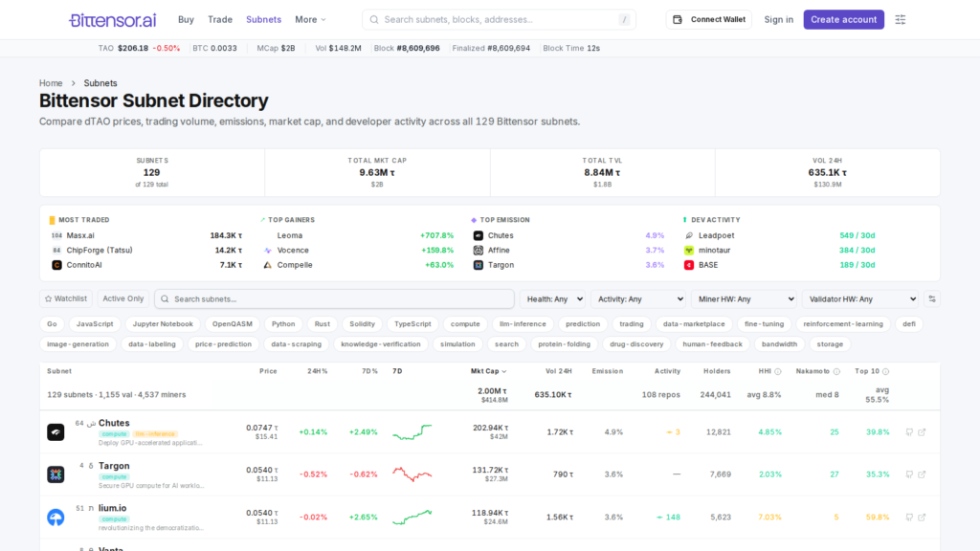
Task: Open the Validator HW: Any dropdown
Action: pyautogui.click(x=860, y=298)
